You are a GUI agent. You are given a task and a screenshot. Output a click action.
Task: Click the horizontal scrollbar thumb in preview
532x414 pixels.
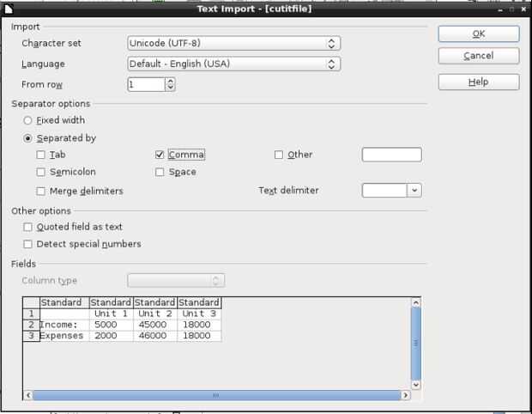216,395
